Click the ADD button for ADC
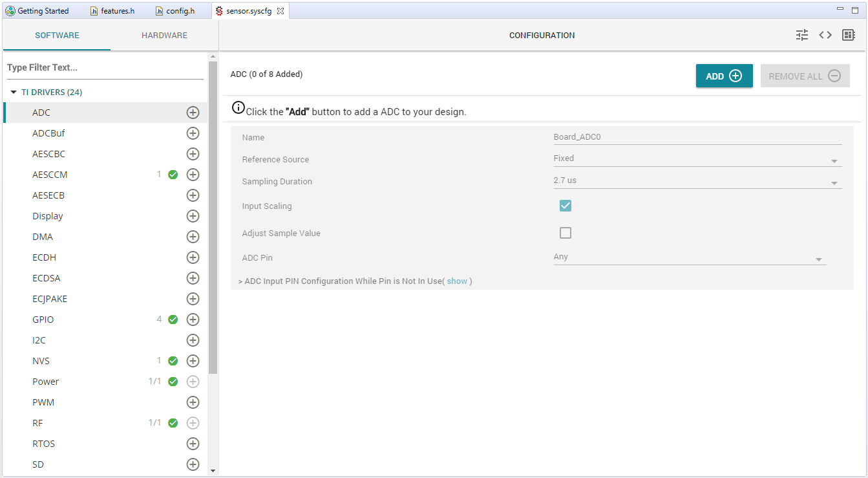 (x=724, y=76)
